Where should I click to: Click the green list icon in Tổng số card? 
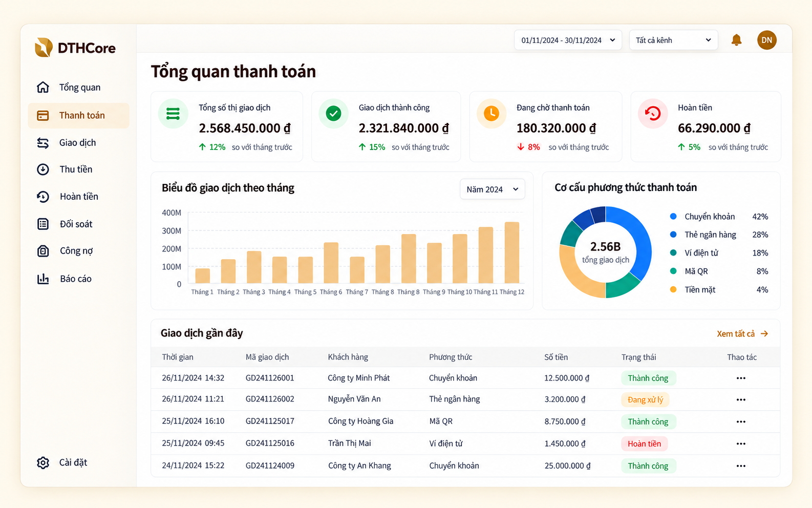pyautogui.click(x=173, y=113)
